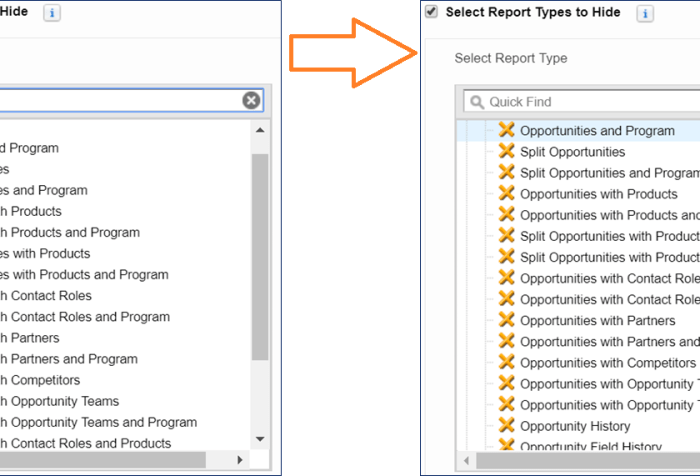This screenshot has height=476, width=700.
Task: Select Opportunity History report type
Action: pos(573,427)
